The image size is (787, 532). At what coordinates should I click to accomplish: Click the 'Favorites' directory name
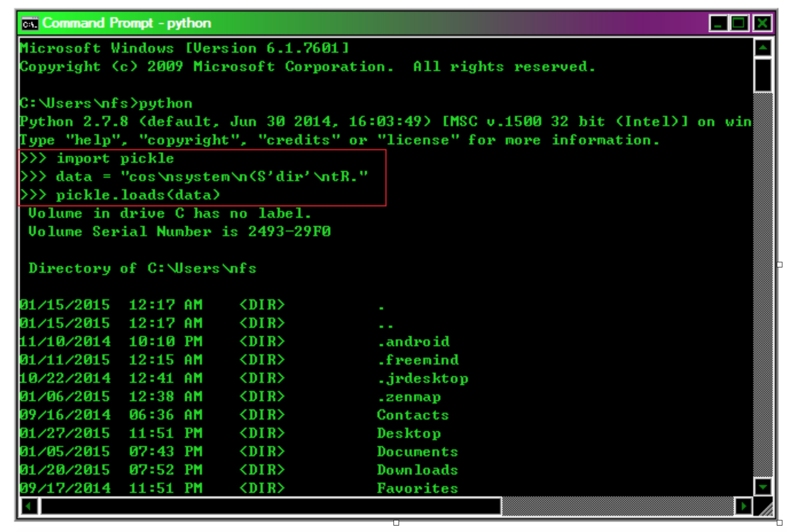tap(418, 488)
